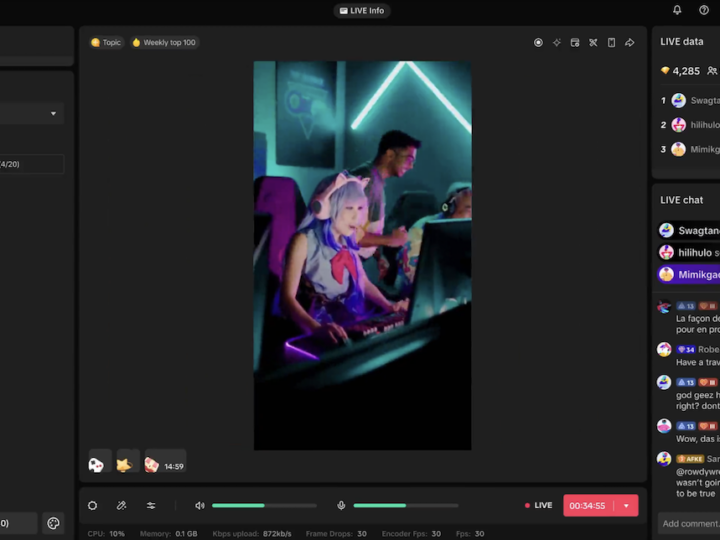Open the dropdown in the left panel

(53, 114)
